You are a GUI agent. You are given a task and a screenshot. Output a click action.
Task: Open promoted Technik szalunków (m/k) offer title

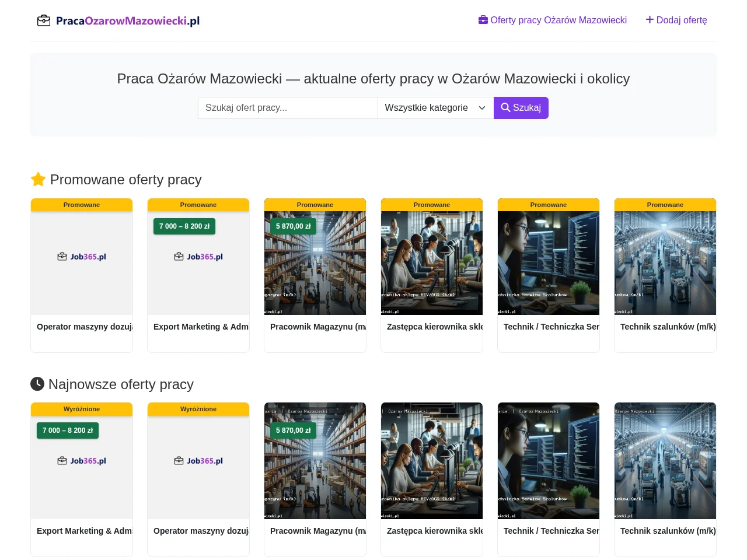click(668, 327)
